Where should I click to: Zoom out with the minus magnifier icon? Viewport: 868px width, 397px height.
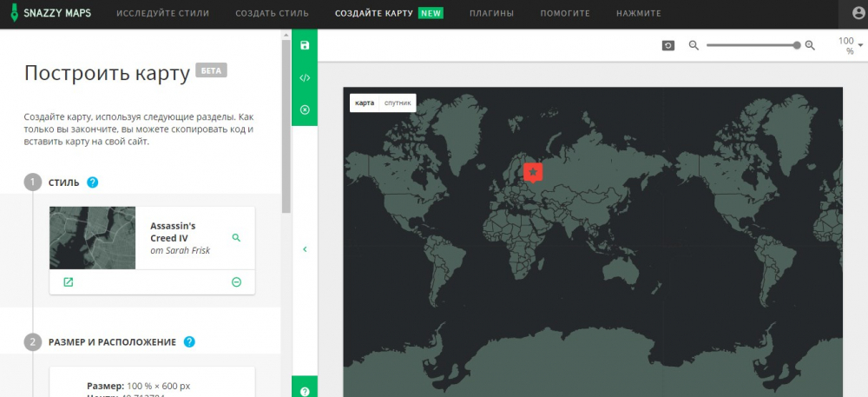point(694,45)
